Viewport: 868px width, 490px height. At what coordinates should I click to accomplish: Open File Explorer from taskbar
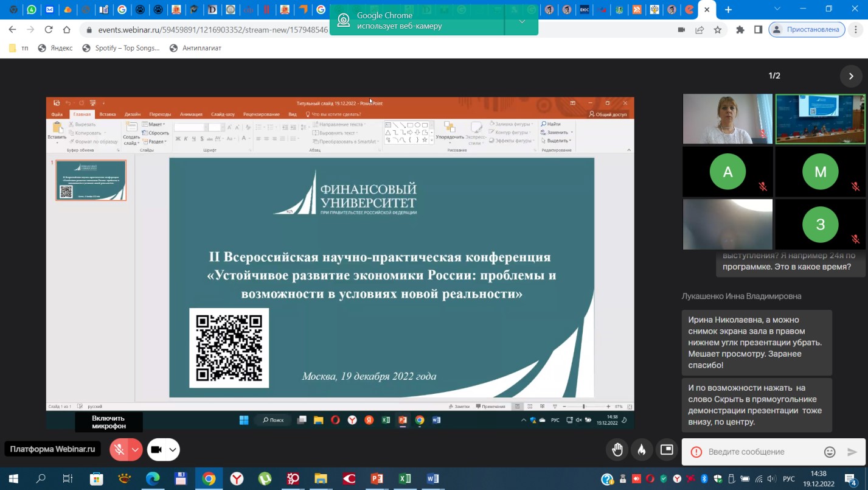(321, 479)
